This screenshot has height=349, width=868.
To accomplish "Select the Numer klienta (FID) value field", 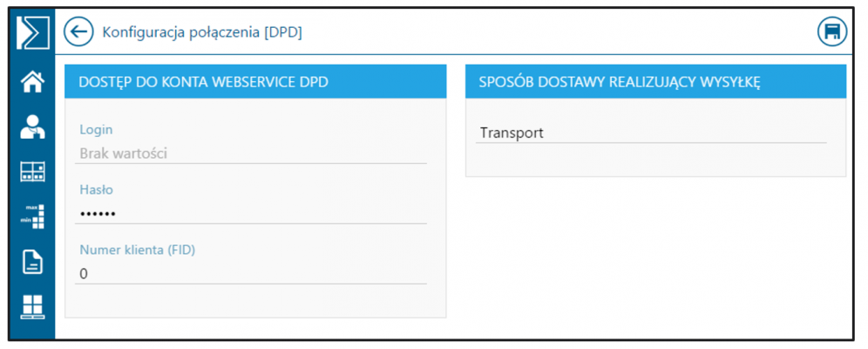I will pyautogui.click(x=251, y=274).
